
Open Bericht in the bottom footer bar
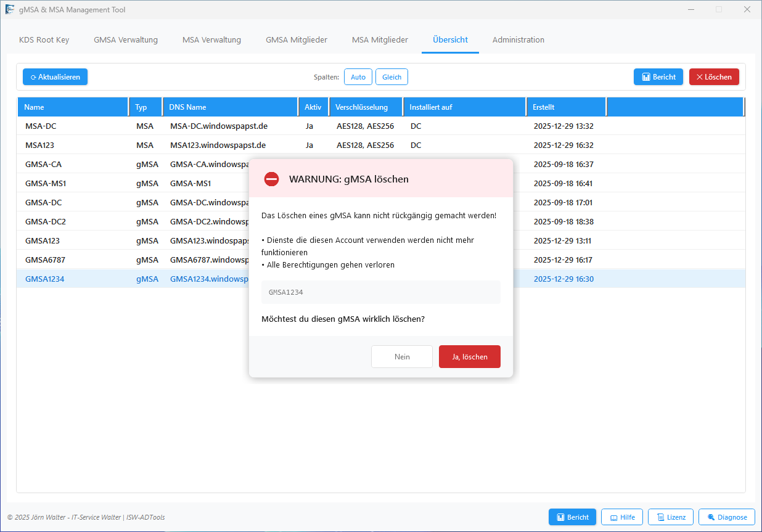(x=571, y=517)
